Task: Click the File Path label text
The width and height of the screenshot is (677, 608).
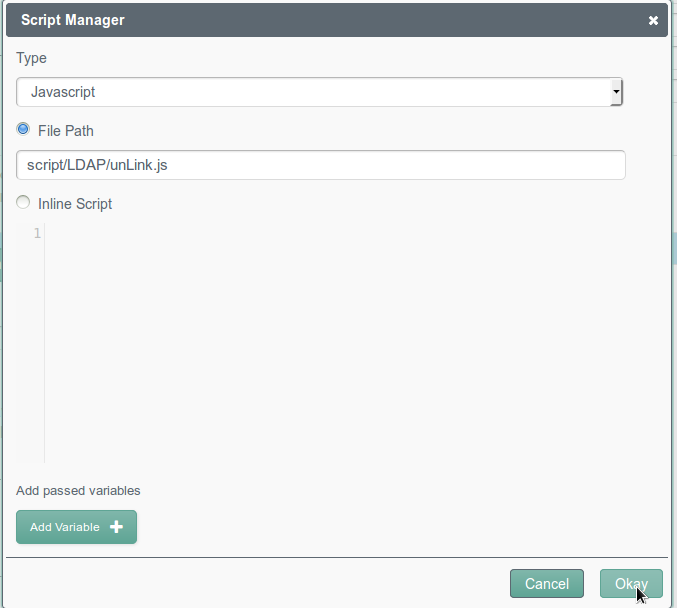Action: pyautogui.click(x=66, y=131)
